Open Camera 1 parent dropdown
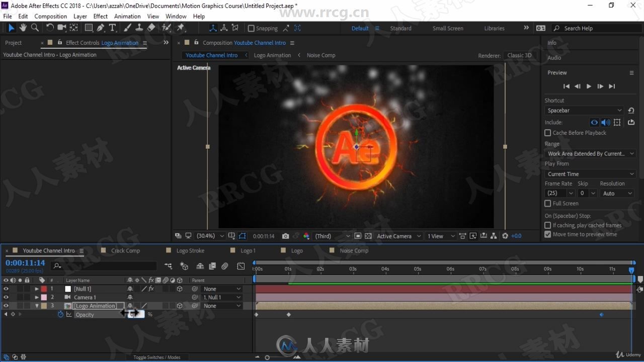Screen dimensions: 644x362 pos(222,297)
